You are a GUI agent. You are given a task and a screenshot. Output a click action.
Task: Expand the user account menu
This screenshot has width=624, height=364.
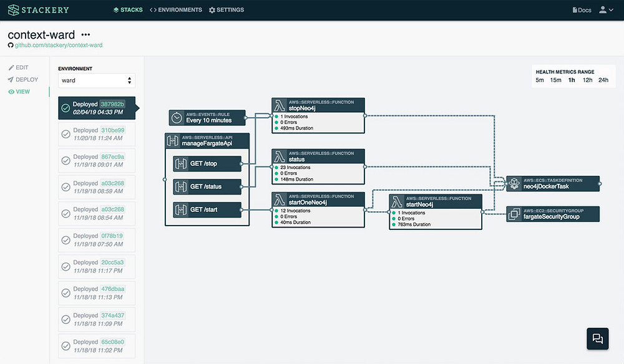(606, 10)
